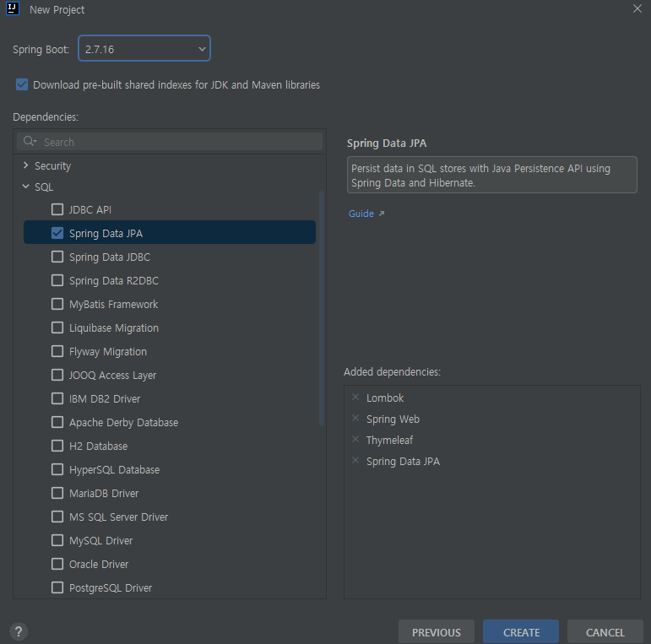Image resolution: width=651 pixels, height=644 pixels.
Task: Select the SQL tree label
Action: (44, 187)
